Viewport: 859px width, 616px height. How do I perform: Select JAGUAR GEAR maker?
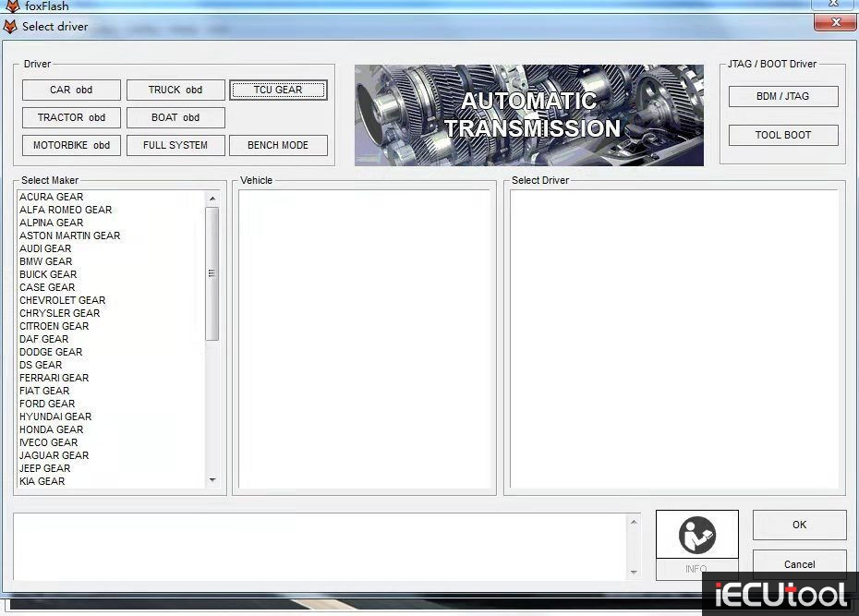pyautogui.click(x=54, y=455)
